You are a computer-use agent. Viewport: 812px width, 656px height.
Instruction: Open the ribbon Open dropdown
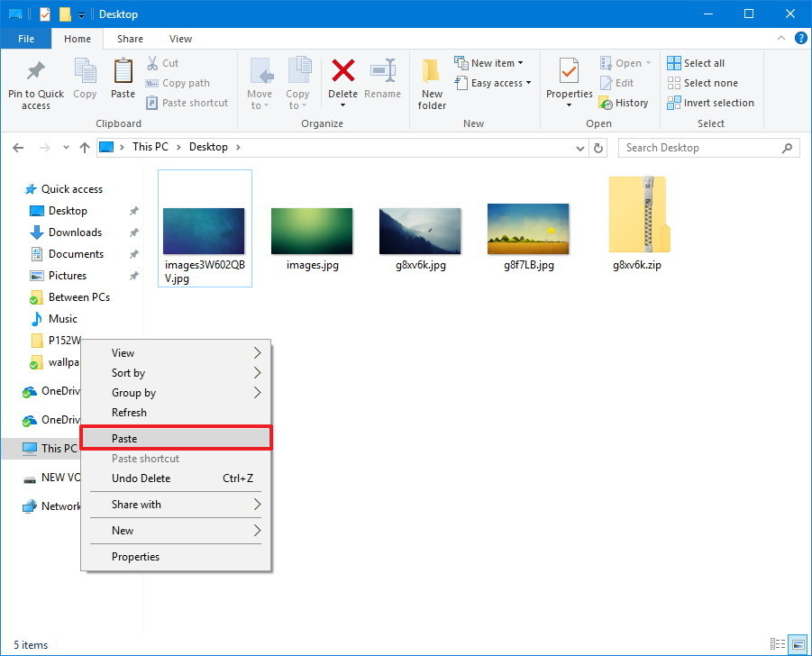(625, 63)
